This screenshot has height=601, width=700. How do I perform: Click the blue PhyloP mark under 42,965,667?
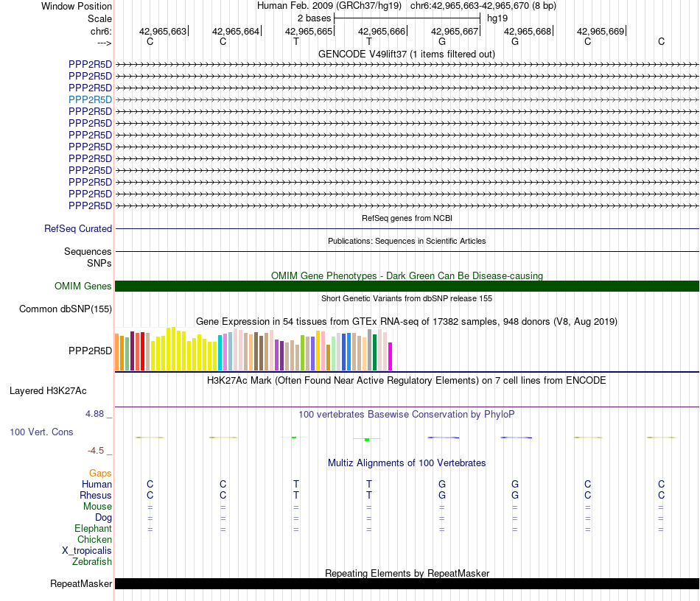pos(444,437)
